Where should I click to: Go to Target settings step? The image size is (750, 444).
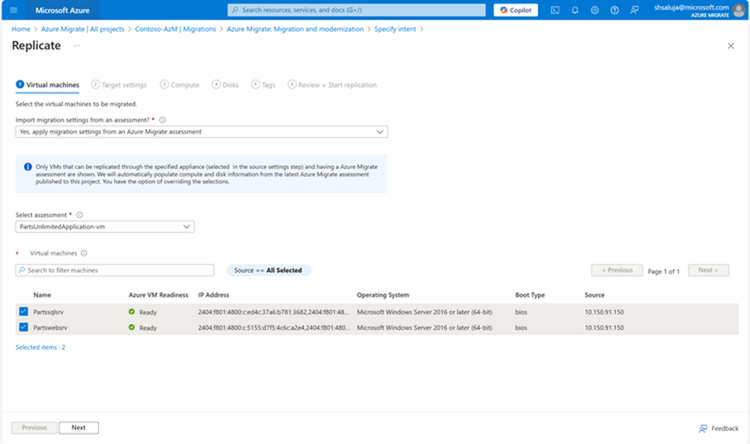[x=119, y=85]
